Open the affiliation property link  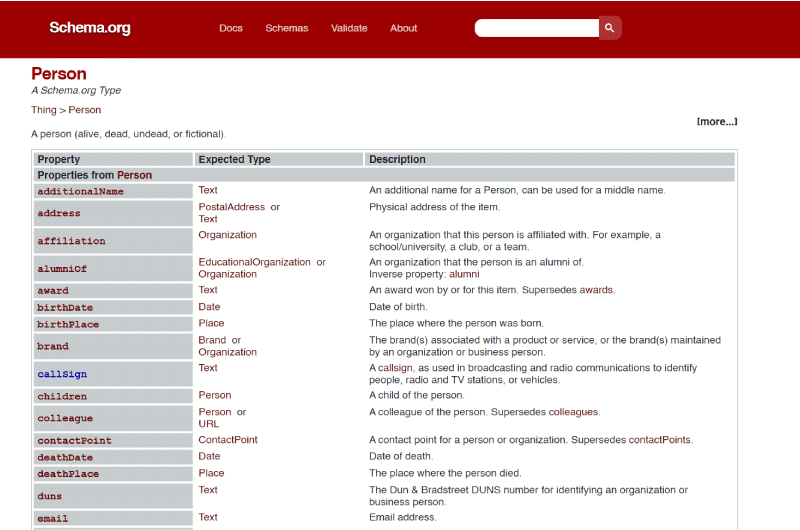[x=71, y=241]
